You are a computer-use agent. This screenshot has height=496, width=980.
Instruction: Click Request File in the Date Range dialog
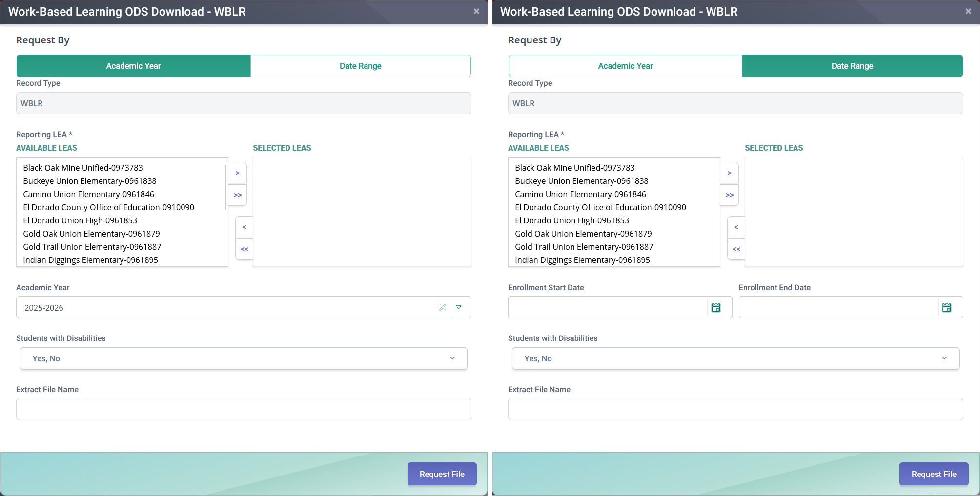(934, 474)
